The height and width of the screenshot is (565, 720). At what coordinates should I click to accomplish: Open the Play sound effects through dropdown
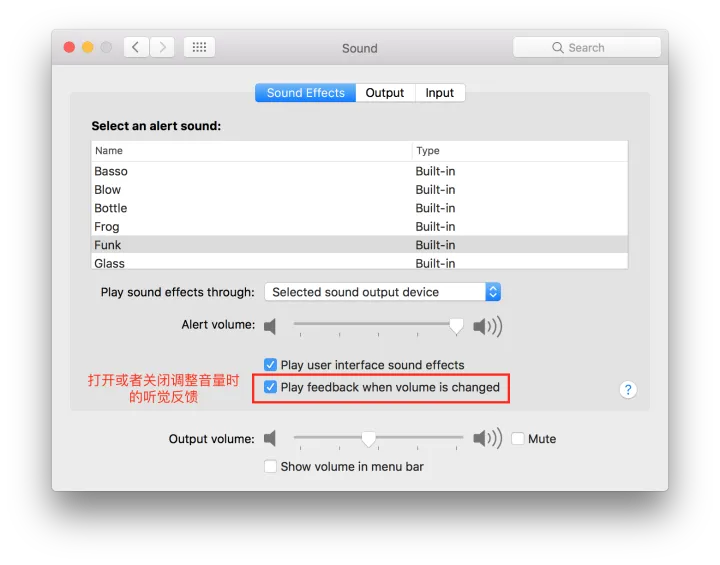pyautogui.click(x=382, y=292)
